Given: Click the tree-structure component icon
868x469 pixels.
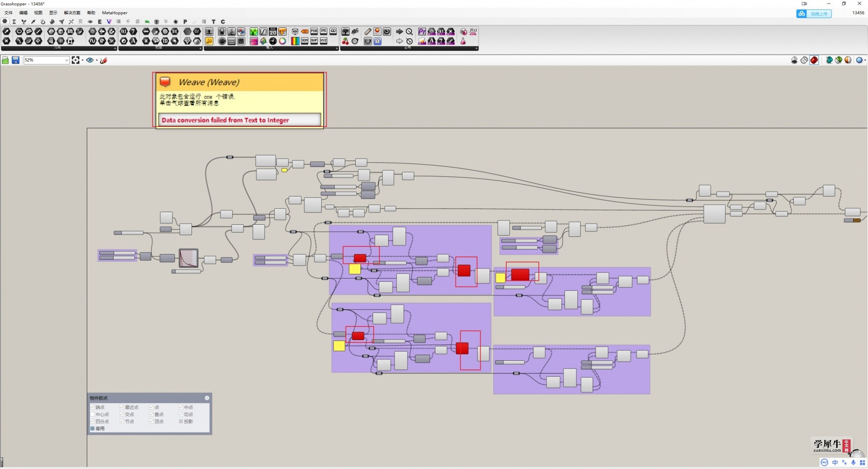Looking at the screenshot, I should coord(345,31).
